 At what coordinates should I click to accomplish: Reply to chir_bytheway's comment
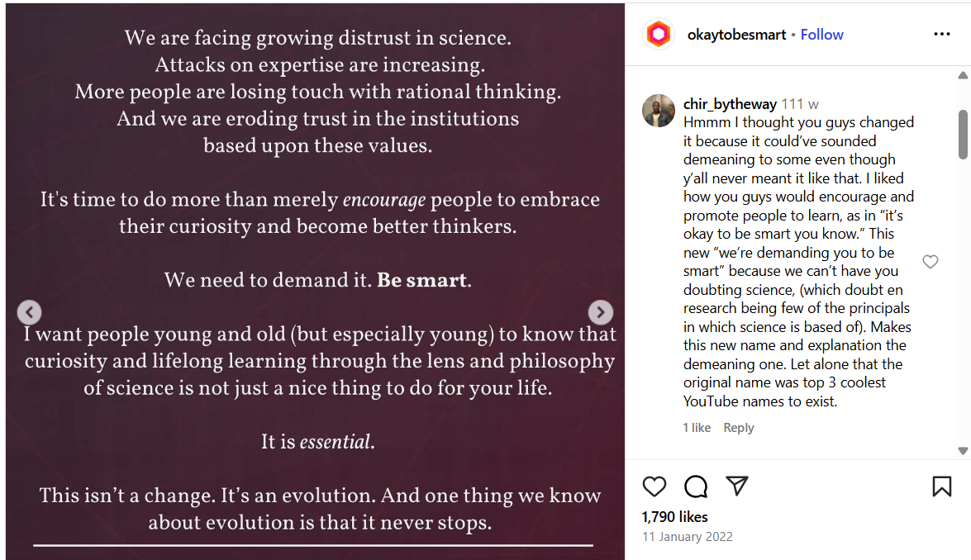738,427
